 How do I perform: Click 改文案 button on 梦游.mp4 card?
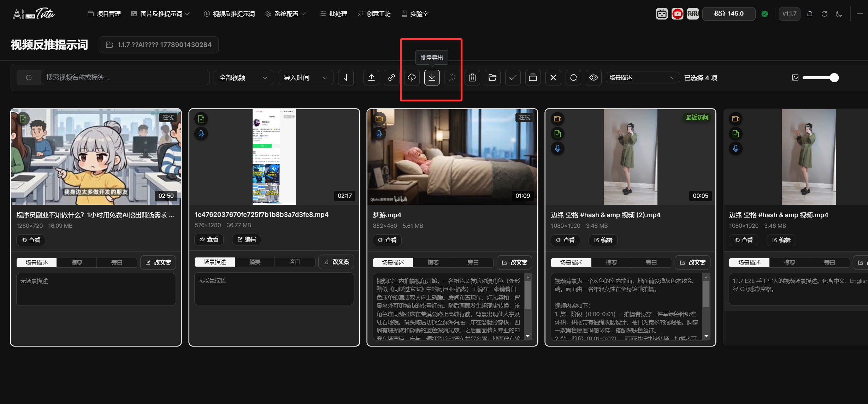pos(515,262)
